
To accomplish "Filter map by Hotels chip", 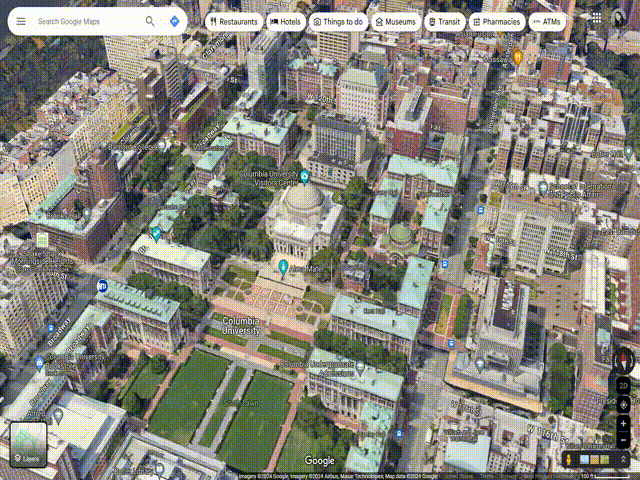I will click(x=286, y=22).
